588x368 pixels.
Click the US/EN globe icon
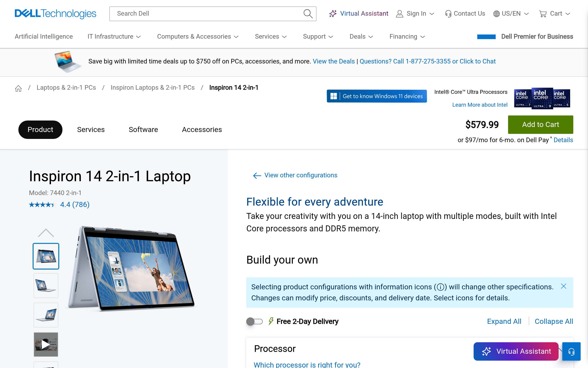496,14
